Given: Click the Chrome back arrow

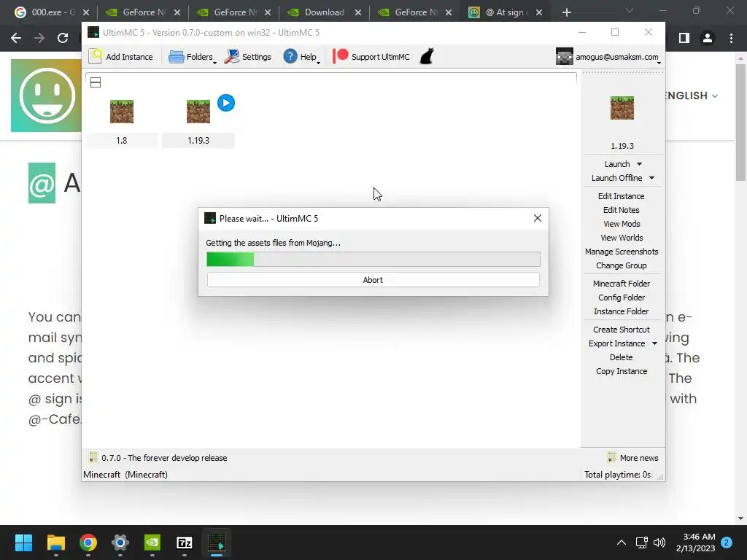Looking at the screenshot, I should click(x=16, y=38).
